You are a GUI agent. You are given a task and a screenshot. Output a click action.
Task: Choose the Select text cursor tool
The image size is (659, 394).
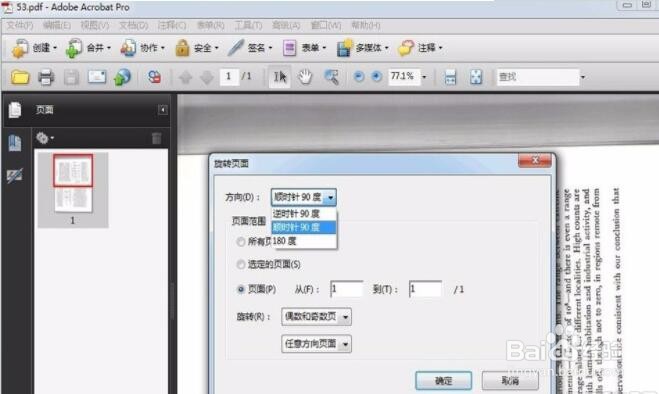point(279,77)
